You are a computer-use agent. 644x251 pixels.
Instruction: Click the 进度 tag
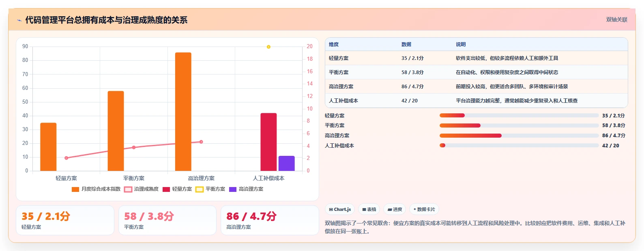(395, 209)
